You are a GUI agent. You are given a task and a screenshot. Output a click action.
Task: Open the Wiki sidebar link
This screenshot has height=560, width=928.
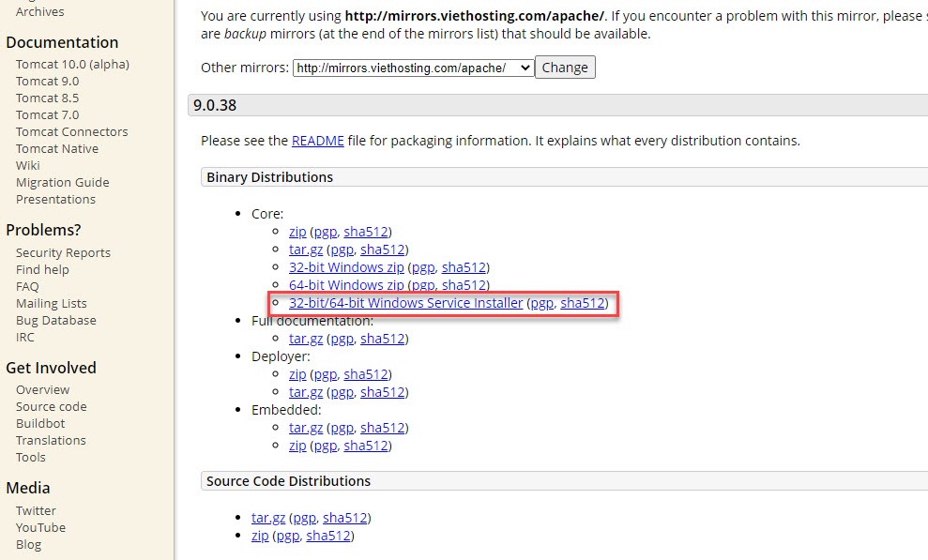click(28, 165)
